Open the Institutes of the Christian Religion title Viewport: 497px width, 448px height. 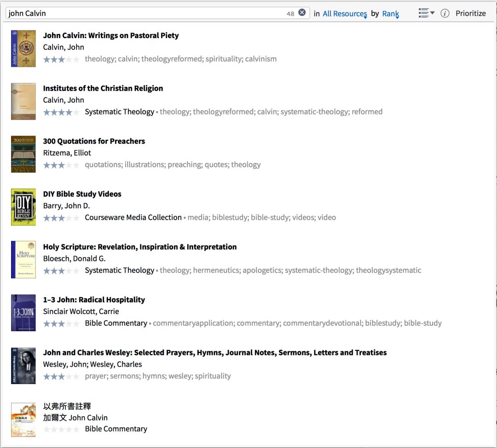[x=103, y=88]
